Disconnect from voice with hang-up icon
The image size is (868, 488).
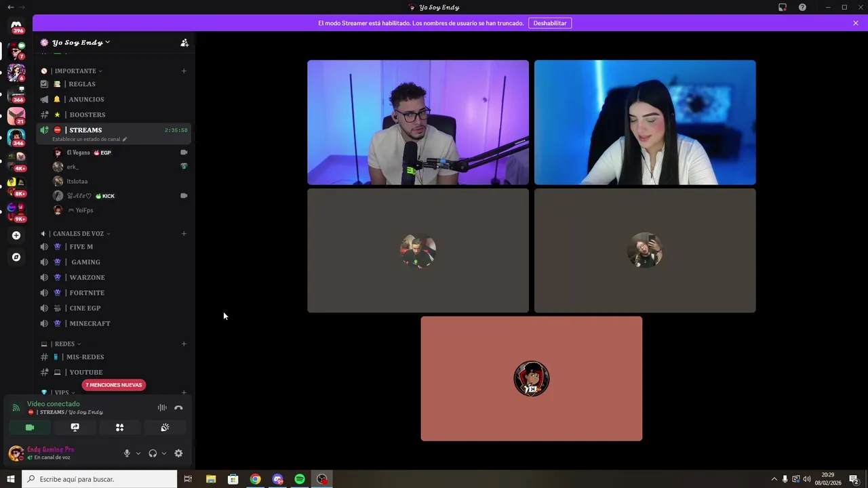click(179, 408)
